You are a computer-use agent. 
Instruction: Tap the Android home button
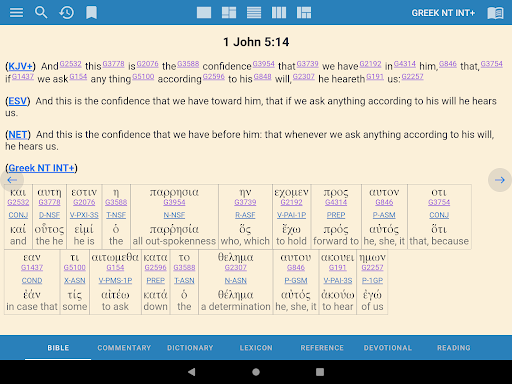click(x=256, y=372)
